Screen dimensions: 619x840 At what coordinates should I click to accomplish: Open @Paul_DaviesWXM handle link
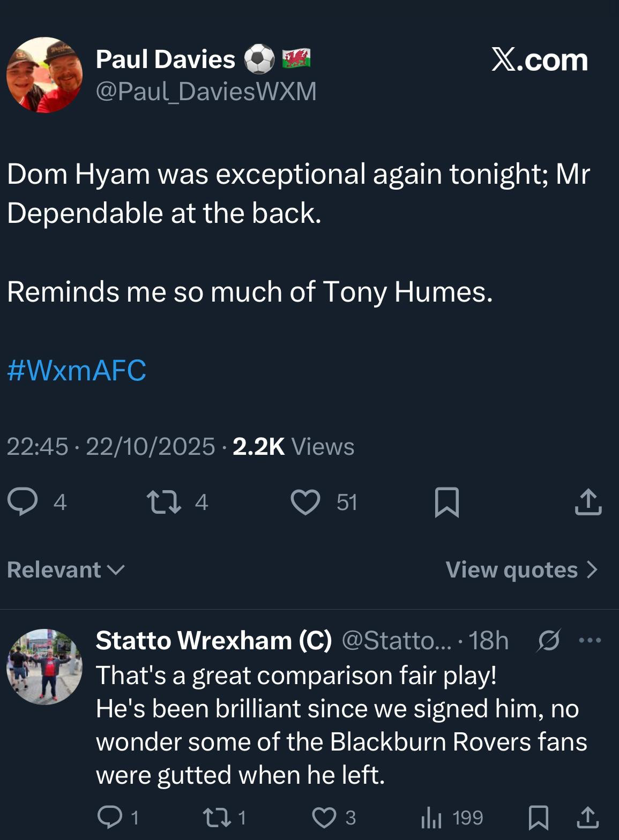coord(206,92)
